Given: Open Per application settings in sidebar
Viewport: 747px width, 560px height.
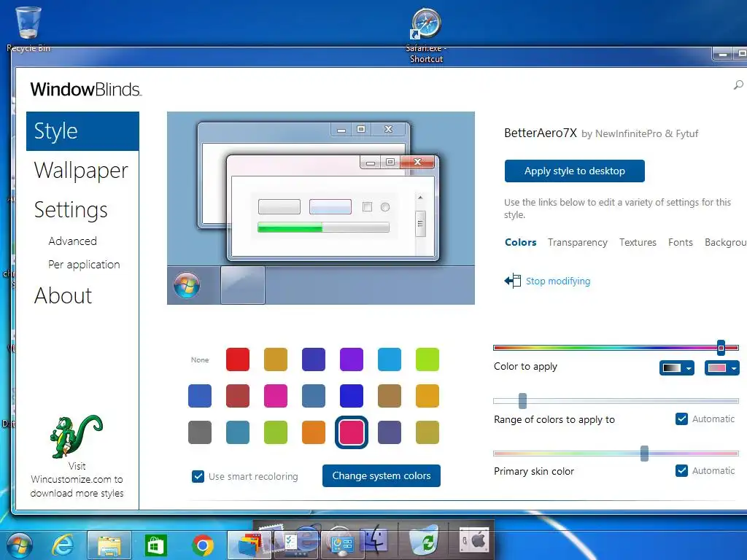Looking at the screenshot, I should [84, 264].
